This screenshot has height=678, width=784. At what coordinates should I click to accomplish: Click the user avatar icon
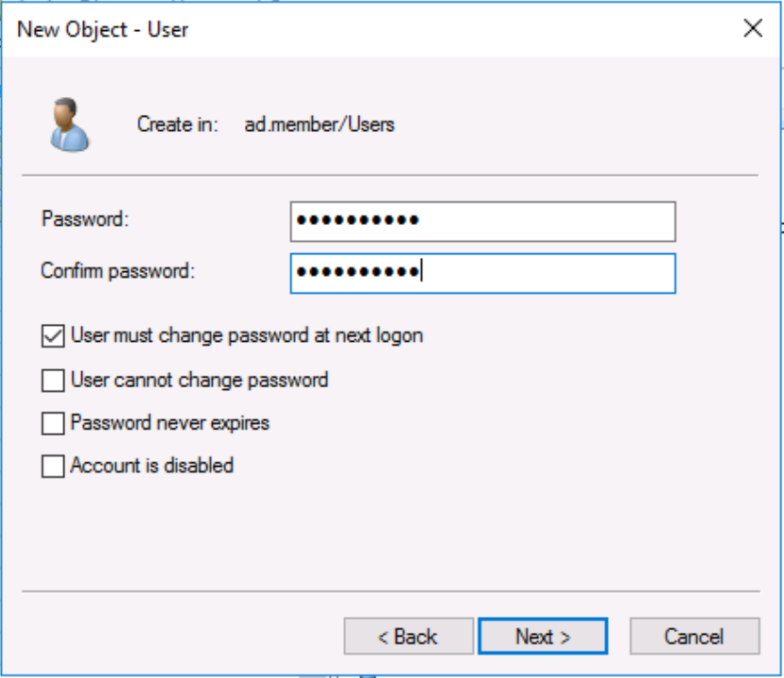[69, 125]
